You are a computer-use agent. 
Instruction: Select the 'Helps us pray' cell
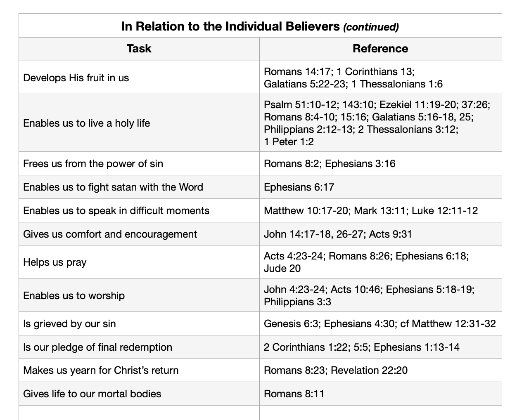(x=55, y=262)
